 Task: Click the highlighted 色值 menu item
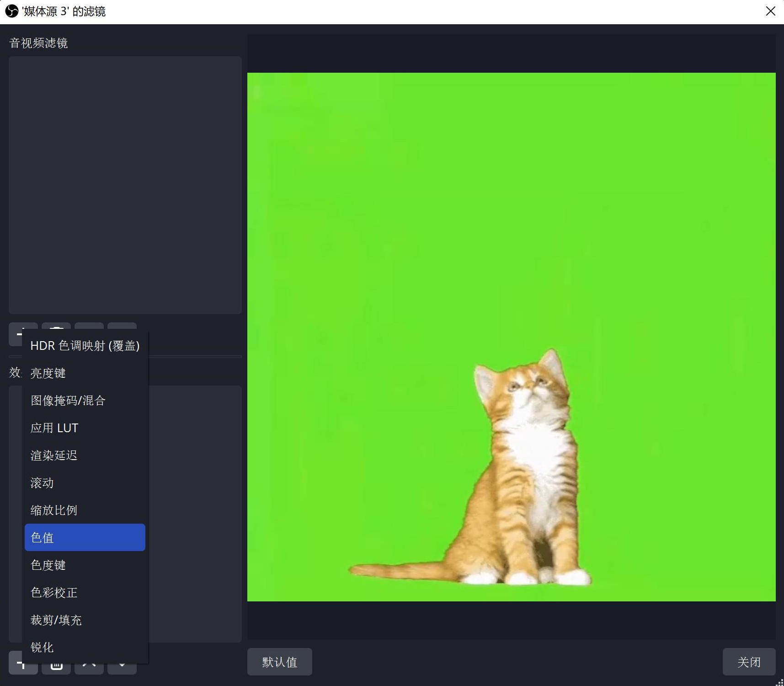[85, 537]
